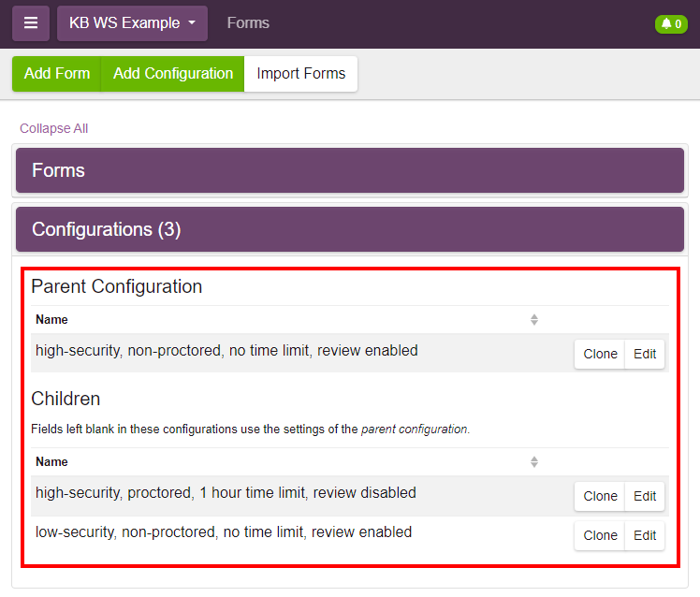The height and width of the screenshot is (597, 700).
Task: Click the Children heading
Action: coord(66,399)
